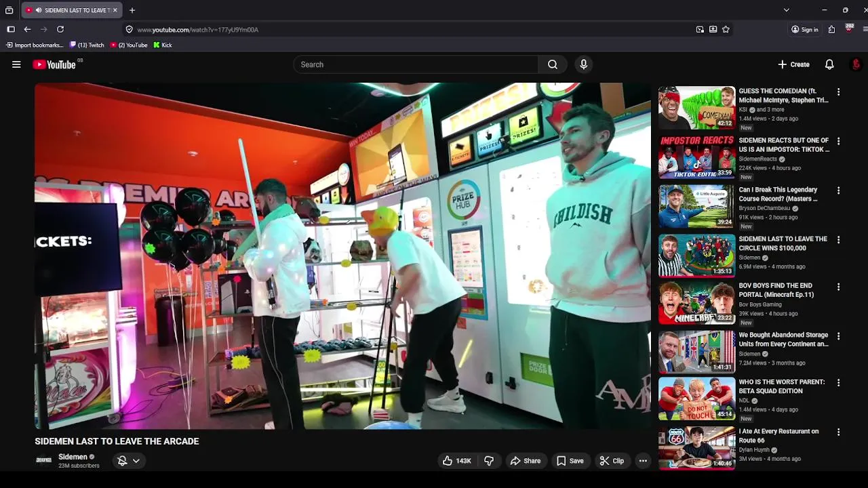This screenshot has height=488, width=868.
Task: Open options for Legendary Course Record video
Action: click(838, 190)
